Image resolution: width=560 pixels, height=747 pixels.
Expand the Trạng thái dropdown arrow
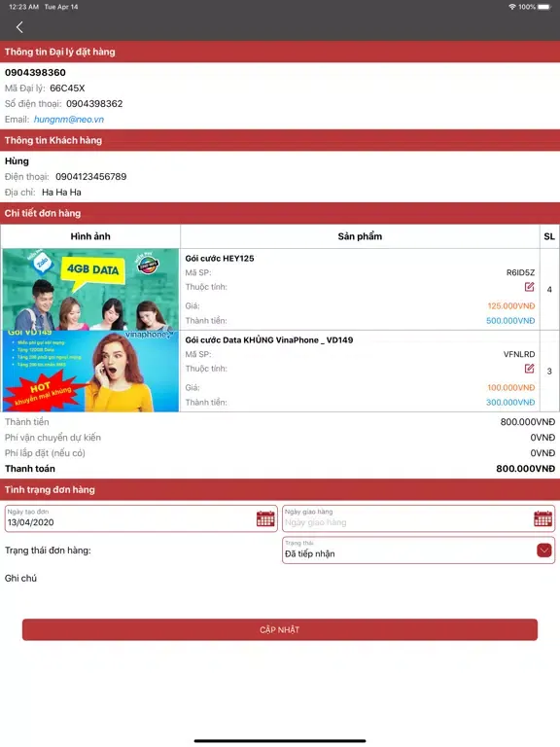(543, 551)
